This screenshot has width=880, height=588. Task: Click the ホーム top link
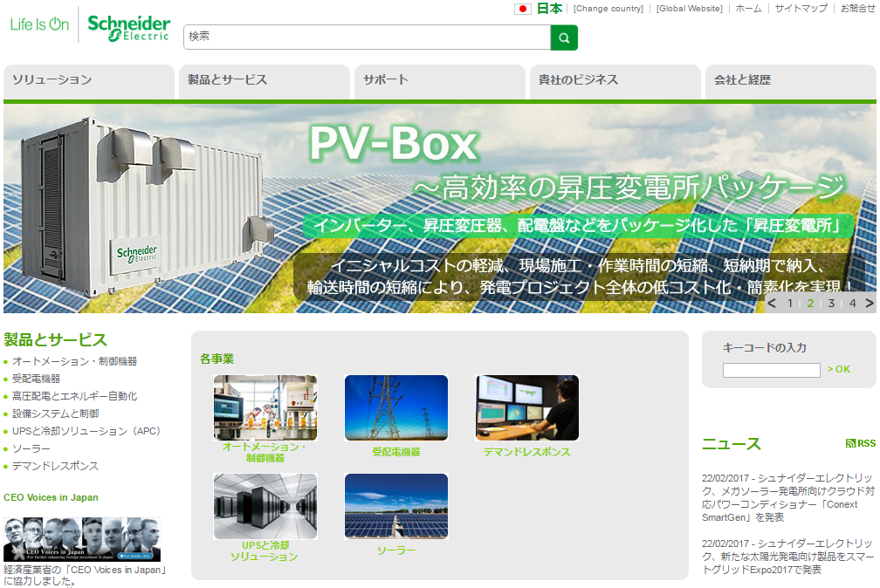click(749, 9)
